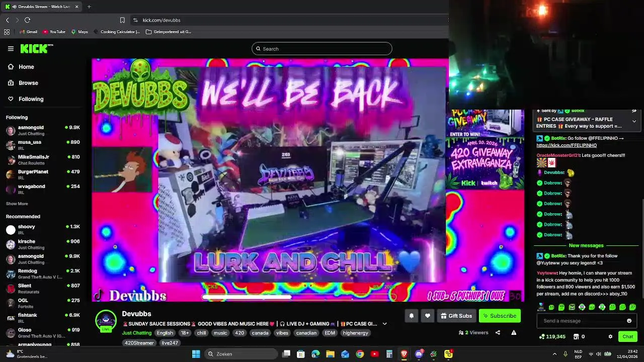Open Maps bookmark
The width and height of the screenshot is (644, 362).
[79, 32]
